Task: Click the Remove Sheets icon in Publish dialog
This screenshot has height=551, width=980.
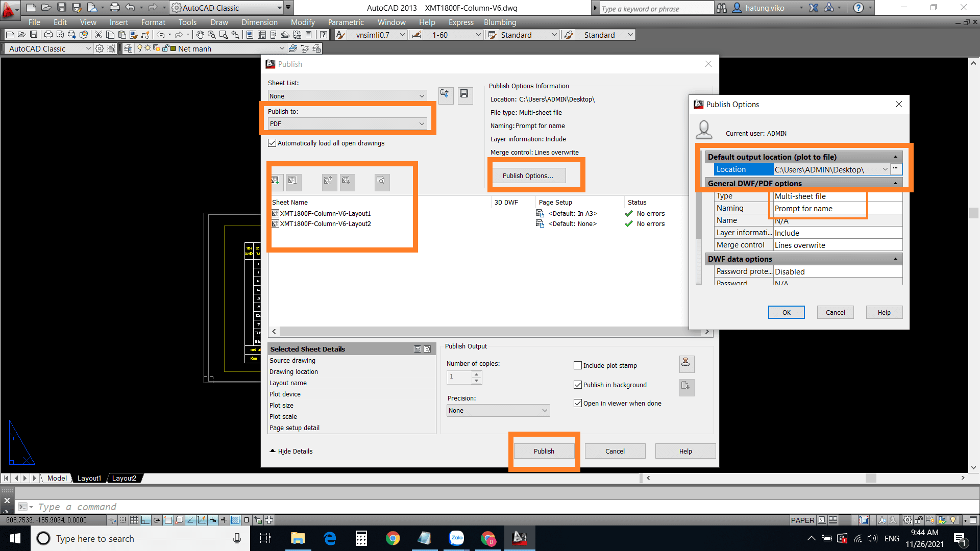Action: (x=292, y=180)
